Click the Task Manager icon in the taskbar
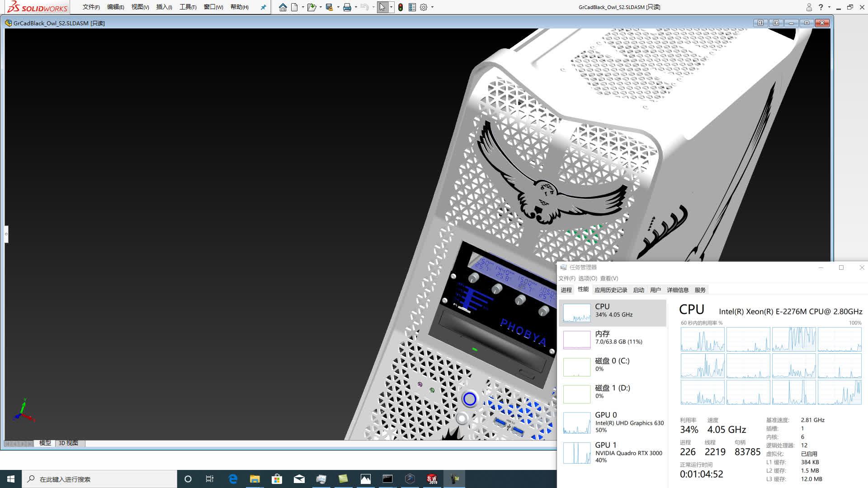868x488 pixels. pyautogui.click(x=454, y=479)
